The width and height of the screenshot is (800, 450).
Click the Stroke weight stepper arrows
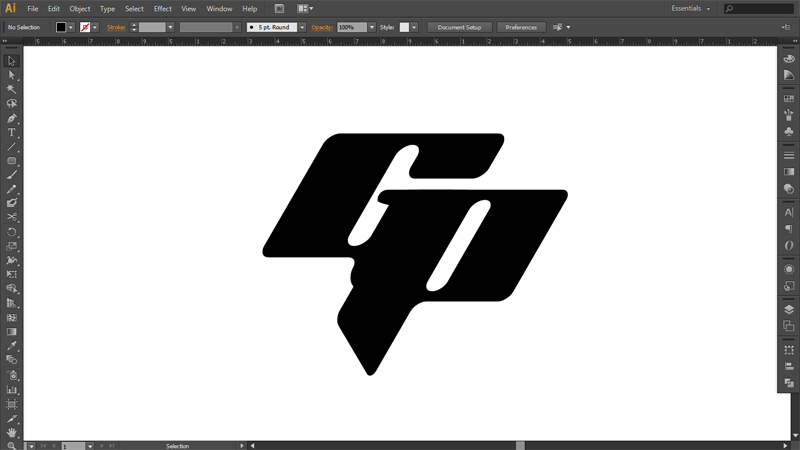(134, 27)
